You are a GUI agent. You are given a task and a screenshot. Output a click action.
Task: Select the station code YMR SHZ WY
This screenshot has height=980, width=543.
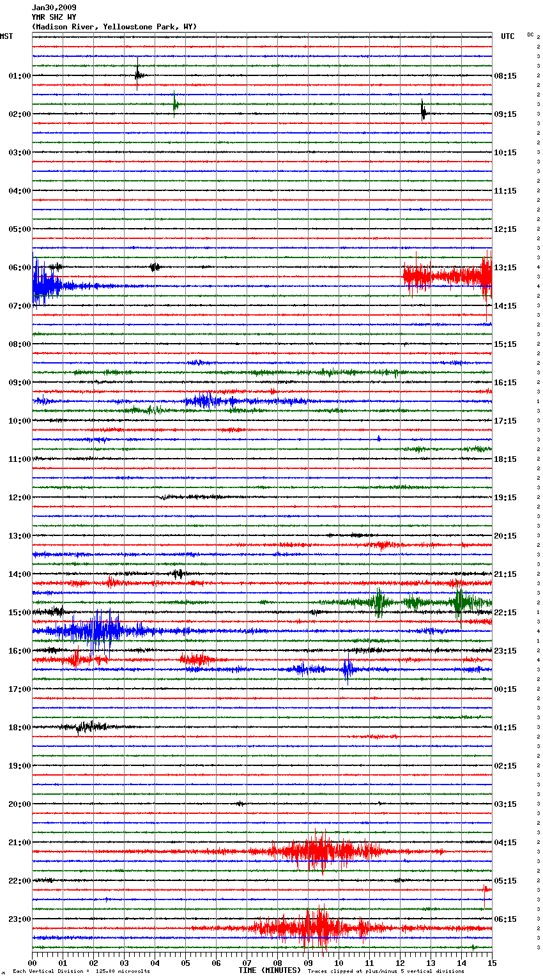pyautogui.click(x=54, y=17)
